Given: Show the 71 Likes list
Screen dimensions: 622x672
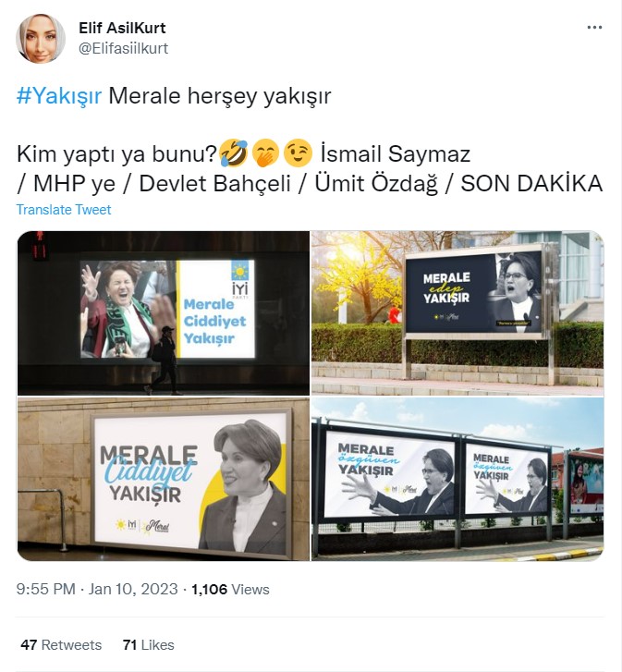Looking at the screenshot, I should pyautogui.click(x=148, y=645).
